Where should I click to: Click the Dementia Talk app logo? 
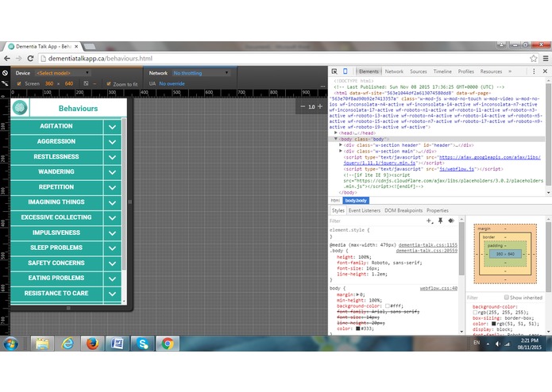pos(20,108)
